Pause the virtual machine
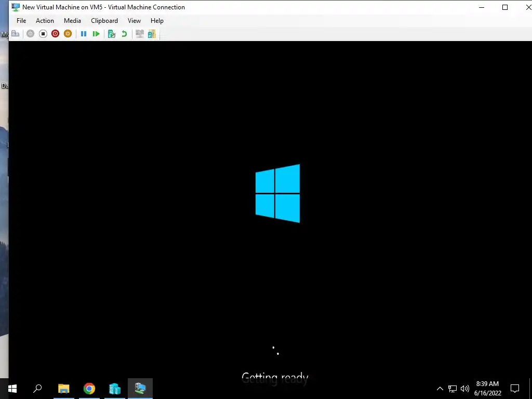Image resolution: width=532 pixels, height=399 pixels. point(84,34)
